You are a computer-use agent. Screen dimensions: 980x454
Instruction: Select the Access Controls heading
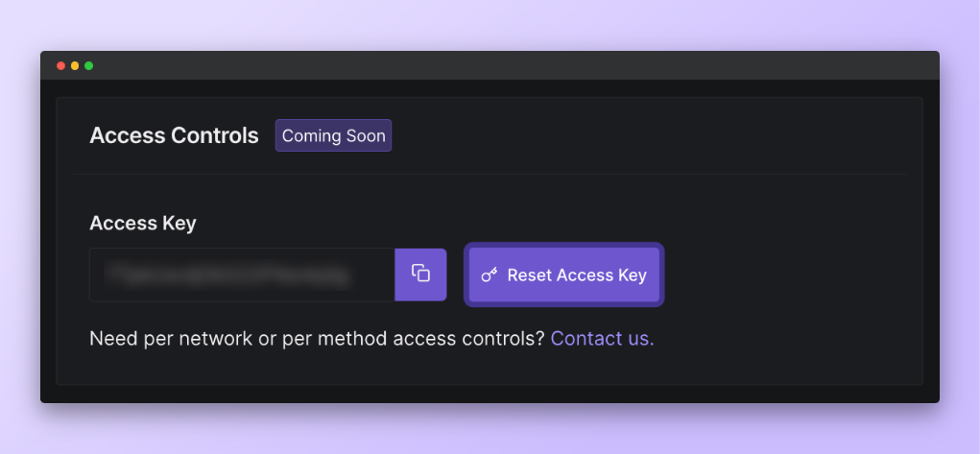[x=174, y=135]
